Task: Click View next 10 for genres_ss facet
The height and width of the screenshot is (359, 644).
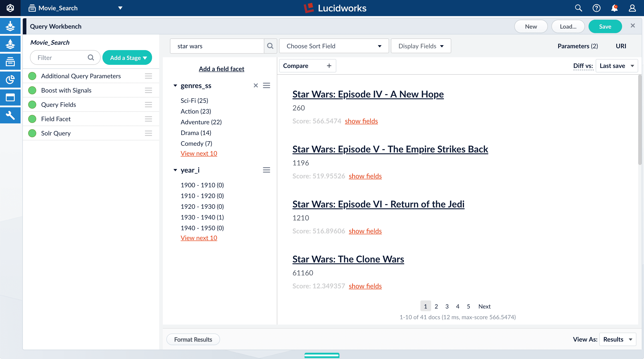Action: 199,153
